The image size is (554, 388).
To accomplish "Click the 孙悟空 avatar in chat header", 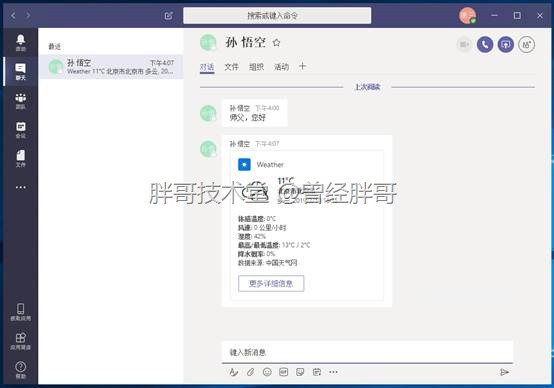I will click(x=208, y=43).
